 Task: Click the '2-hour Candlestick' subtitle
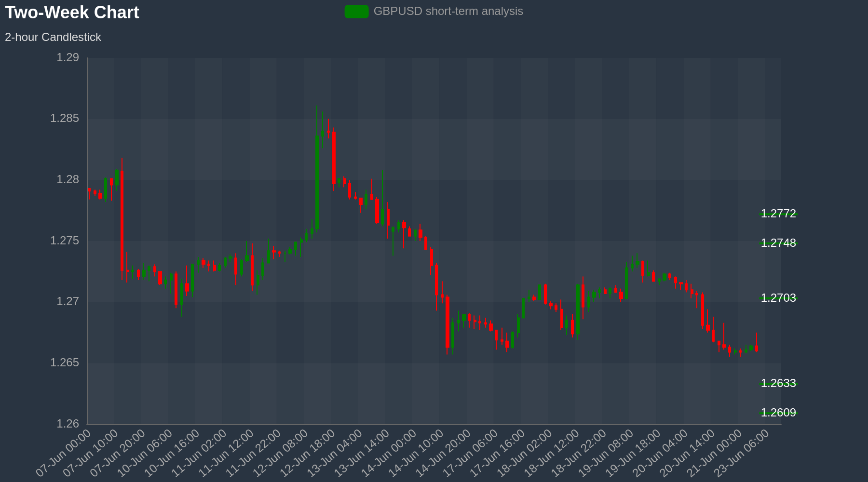pyautogui.click(x=53, y=37)
